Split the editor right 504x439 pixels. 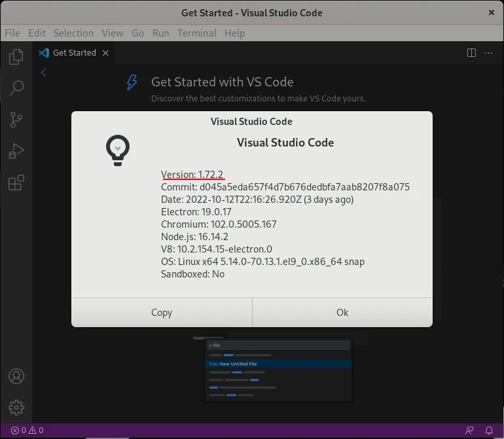point(471,53)
